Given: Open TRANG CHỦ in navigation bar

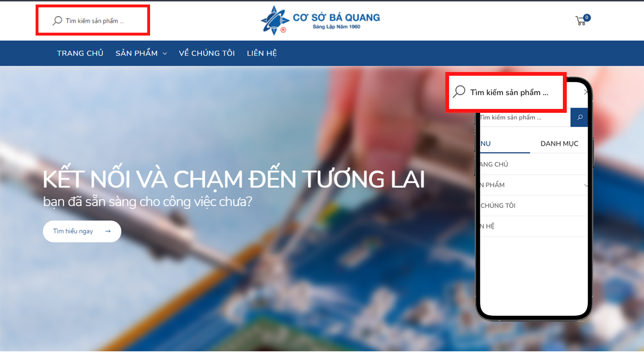Looking at the screenshot, I should (80, 53).
